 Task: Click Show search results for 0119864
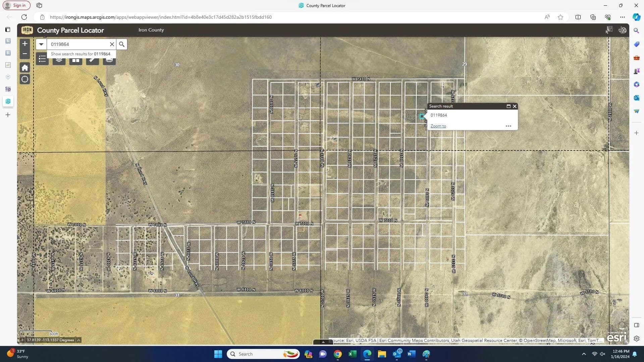click(x=80, y=54)
